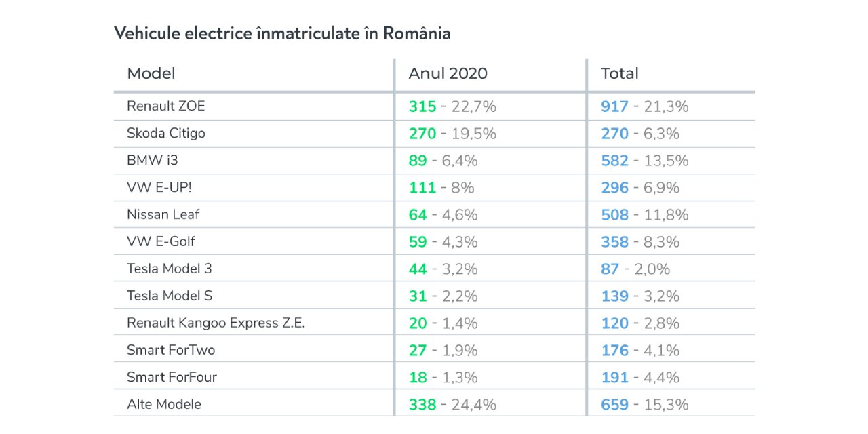Click the Alte Modele row label
Viewport: 868px width, 434px height.
point(164,404)
